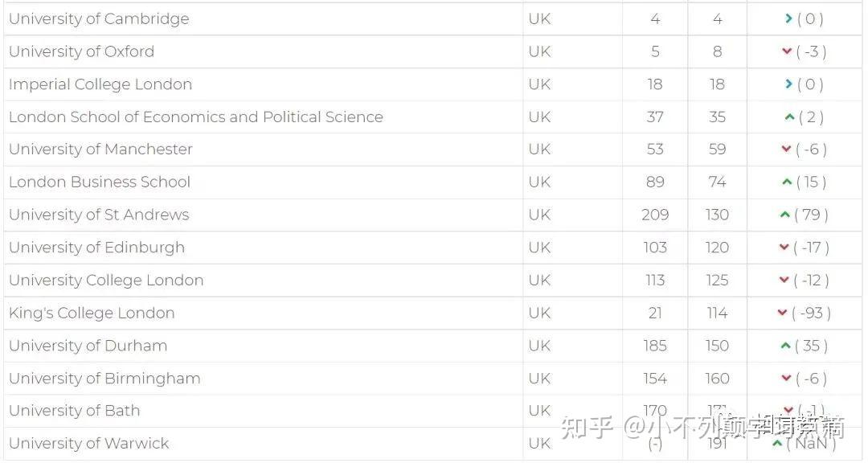Screen dimensions: 868x463
Task: Click King's College London's red down arrow
Action: pyautogui.click(x=782, y=313)
